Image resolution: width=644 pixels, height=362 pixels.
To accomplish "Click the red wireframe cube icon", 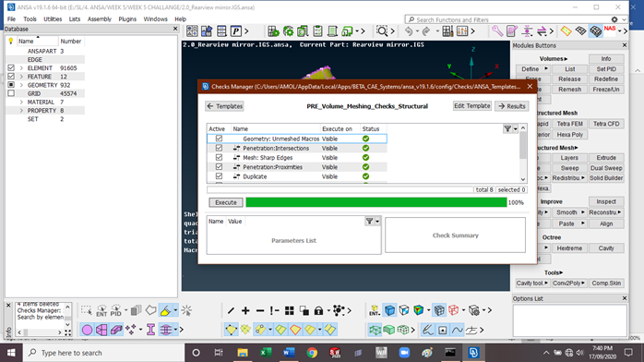I will point(453,310).
